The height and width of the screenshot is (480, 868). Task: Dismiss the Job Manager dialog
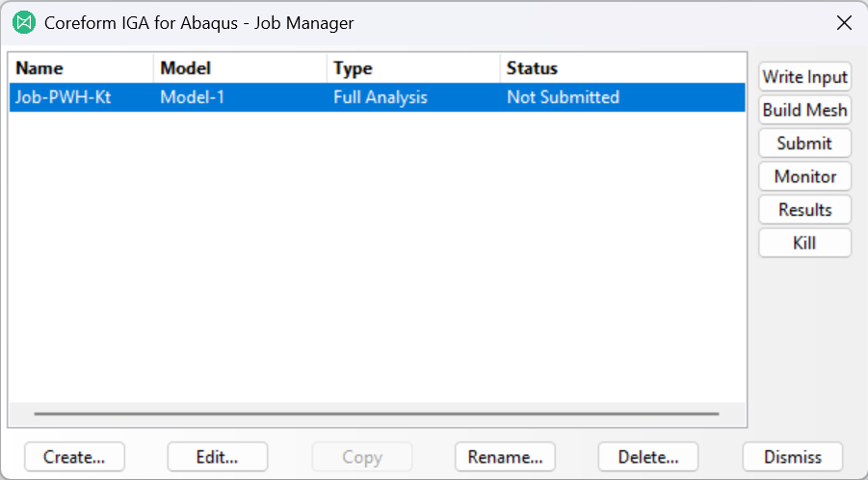793,457
